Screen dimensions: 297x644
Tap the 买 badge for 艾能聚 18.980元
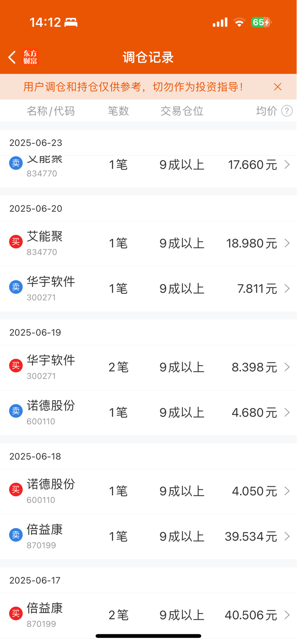point(16,242)
